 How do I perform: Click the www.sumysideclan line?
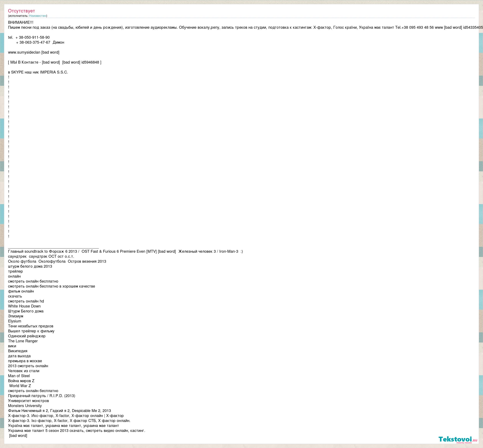pos(34,52)
